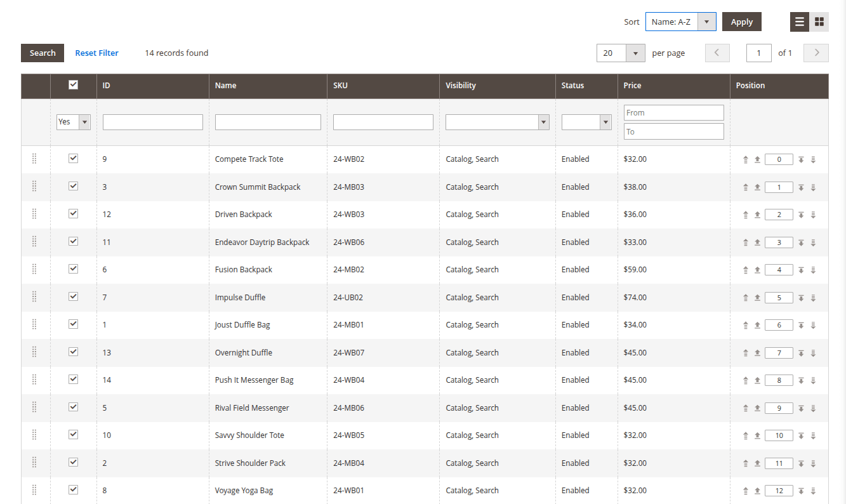The height and width of the screenshot is (504, 846).
Task: Switch to list view
Action: [x=800, y=22]
